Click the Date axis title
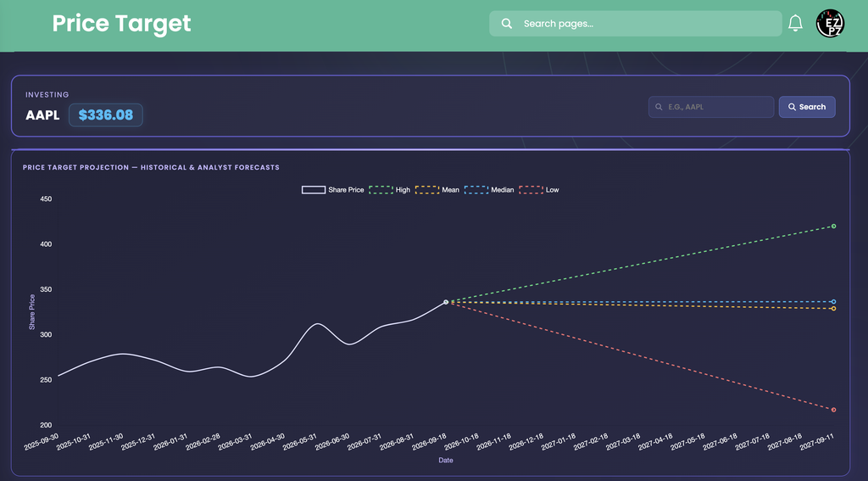Viewport: 868px width, 481px height. (x=446, y=460)
